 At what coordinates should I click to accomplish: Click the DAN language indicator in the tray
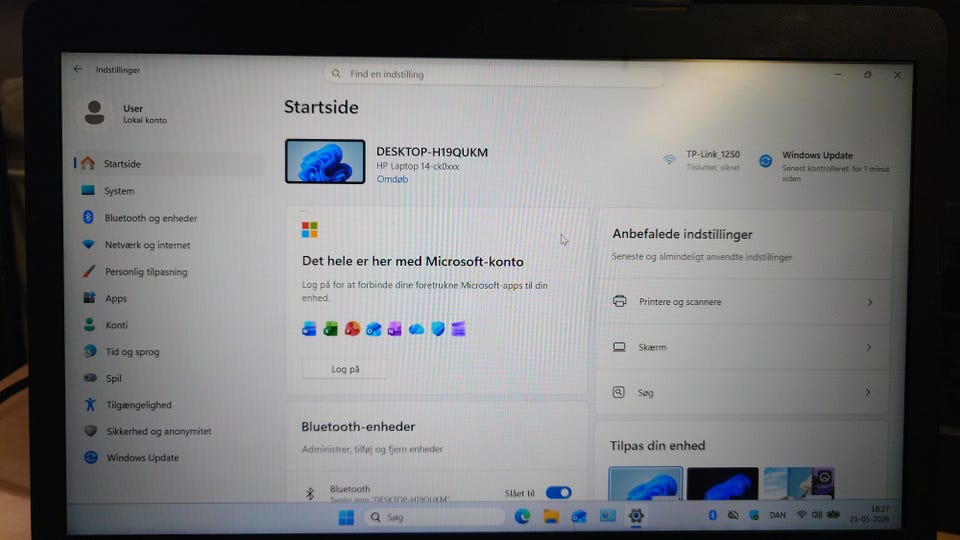coord(778,516)
